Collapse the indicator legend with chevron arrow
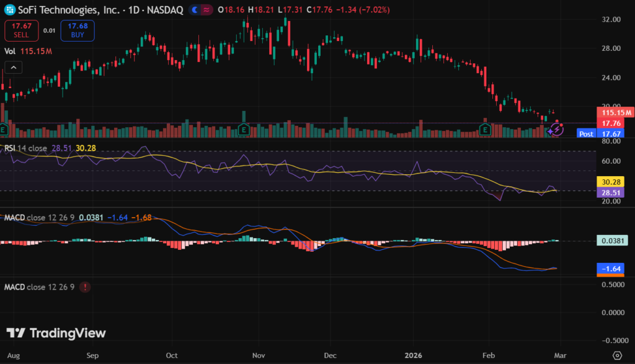This screenshot has height=364, width=635. 12,67
